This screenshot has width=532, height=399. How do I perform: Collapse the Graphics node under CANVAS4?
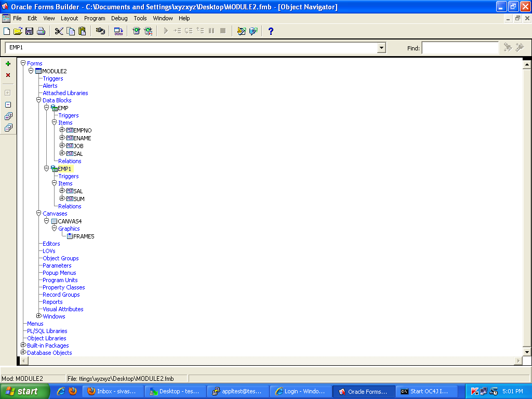point(54,228)
